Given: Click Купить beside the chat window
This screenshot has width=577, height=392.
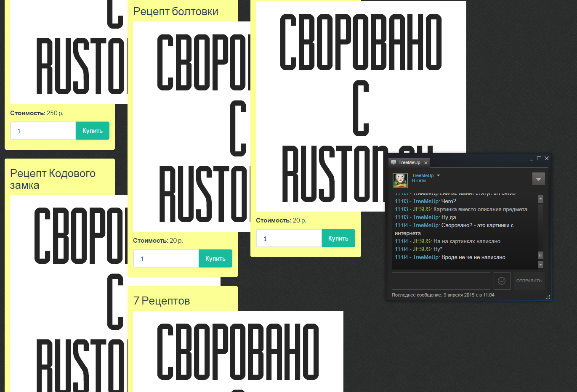Looking at the screenshot, I should [x=338, y=238].
